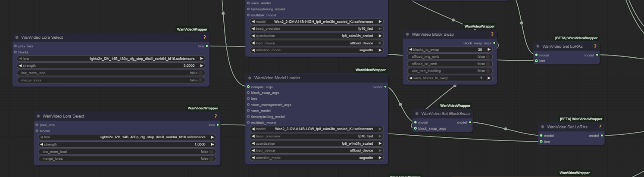Image resolution: width=644 pixels, height=177 pixels.
Task: Collapse the WanVideo Block Swap node via title dot
Action: tap(407, 34)
